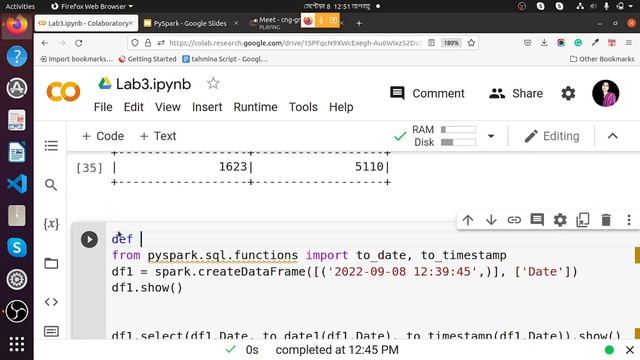The width and height of the screenshot is (640, 360).
Task: Open the Help menu
Action: pos(341,107)
